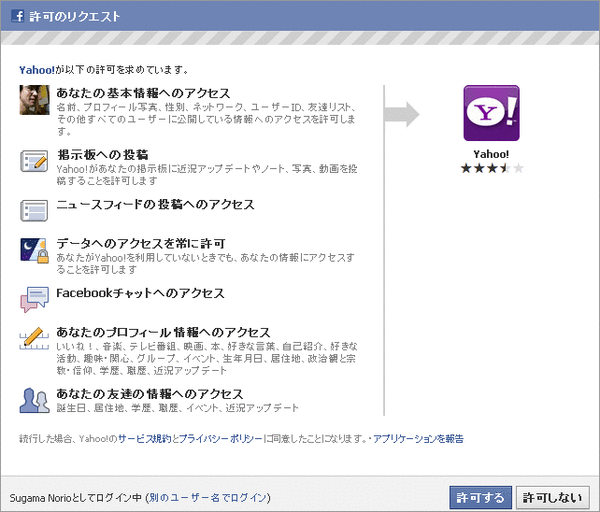Image resolution: width=600 pixels, height=512 pixels.
Task: Click the purple Yahoo! app logo
Action: tap(491, 113)
